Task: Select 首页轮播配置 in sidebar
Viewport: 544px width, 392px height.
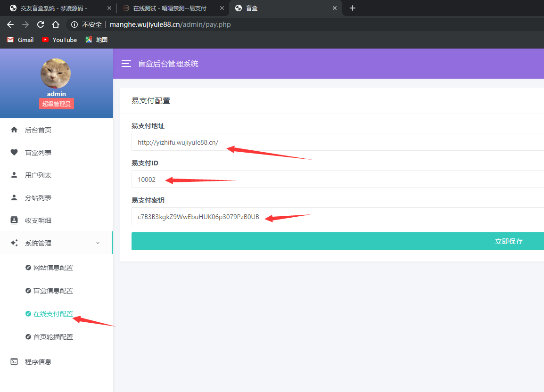Action: [x=53, y=337]
